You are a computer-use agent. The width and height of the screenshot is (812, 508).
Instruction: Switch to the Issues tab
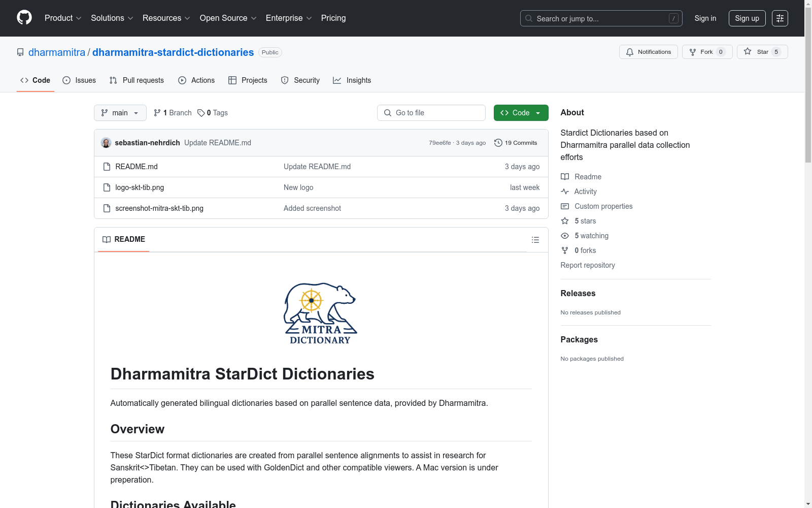tap(79, 80)
